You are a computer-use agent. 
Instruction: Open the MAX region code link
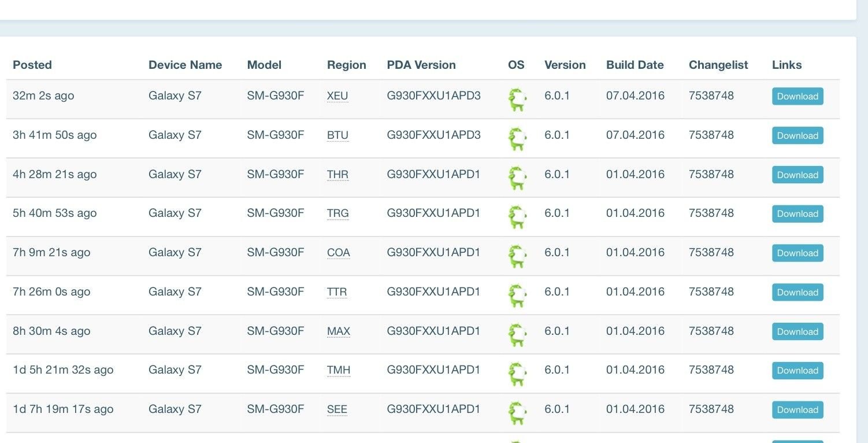[339, 331]
